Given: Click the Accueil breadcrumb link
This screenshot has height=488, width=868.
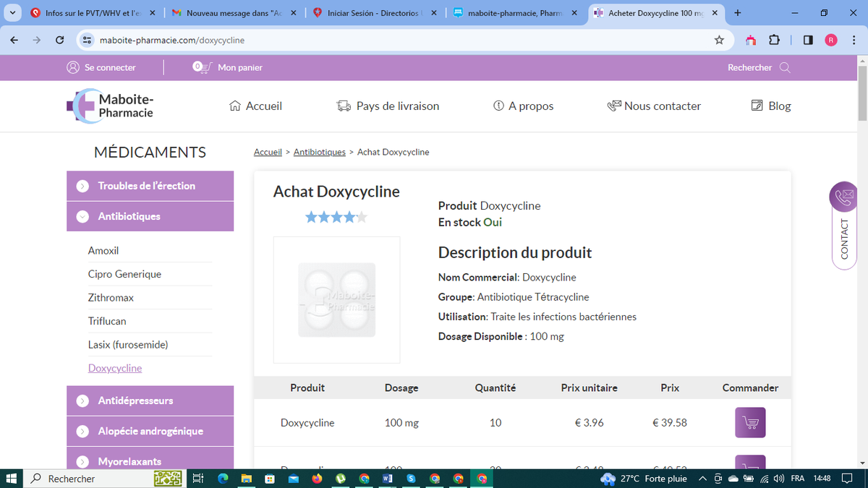Looking at the screenshot, I should (268, 152).
